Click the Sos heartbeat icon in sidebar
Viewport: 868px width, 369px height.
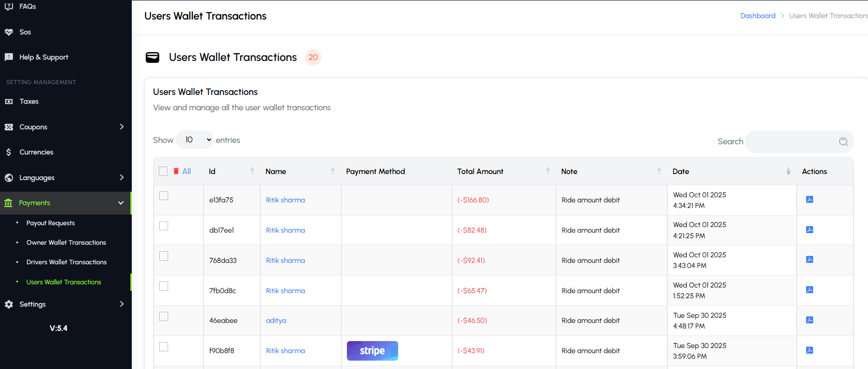[x=9, y=32]
